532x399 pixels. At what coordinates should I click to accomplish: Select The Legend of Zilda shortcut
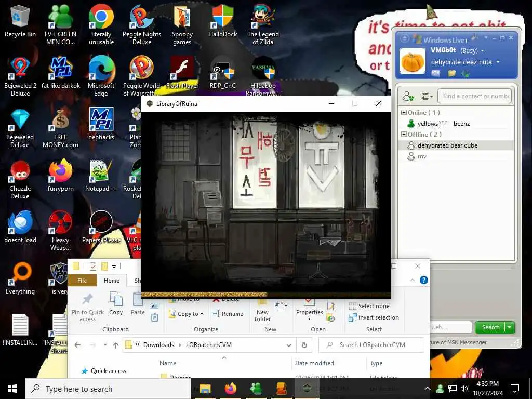click(x=263, y=25)
